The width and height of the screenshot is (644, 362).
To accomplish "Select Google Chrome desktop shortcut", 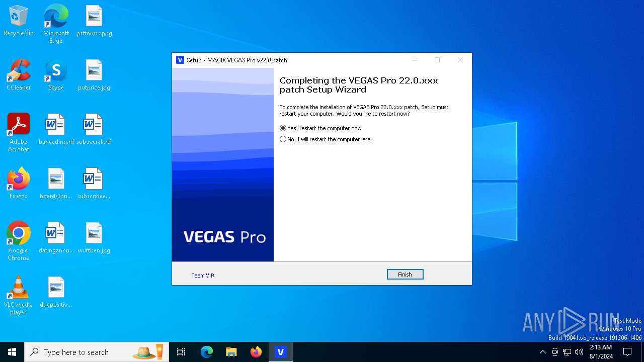I will [19, 241].
